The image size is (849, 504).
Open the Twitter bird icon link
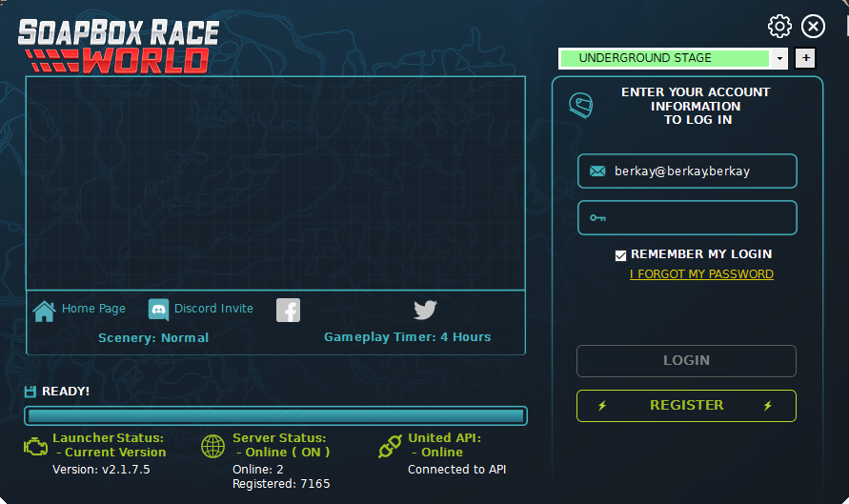pos(426,310)
